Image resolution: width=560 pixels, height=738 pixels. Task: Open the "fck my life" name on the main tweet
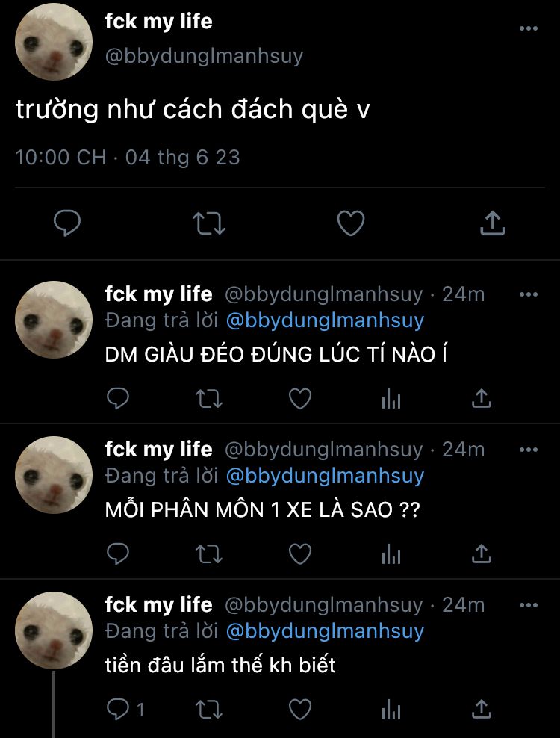click(158, 22)
